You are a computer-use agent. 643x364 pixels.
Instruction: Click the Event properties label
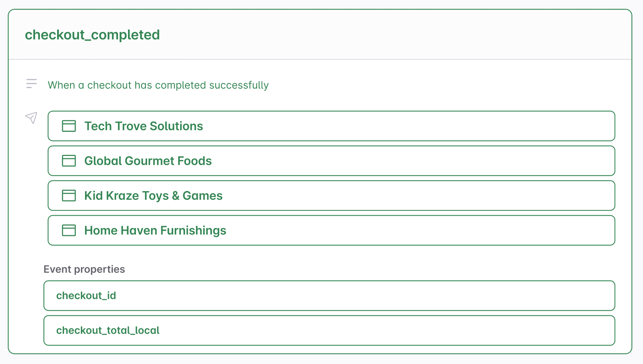[84, 269]
